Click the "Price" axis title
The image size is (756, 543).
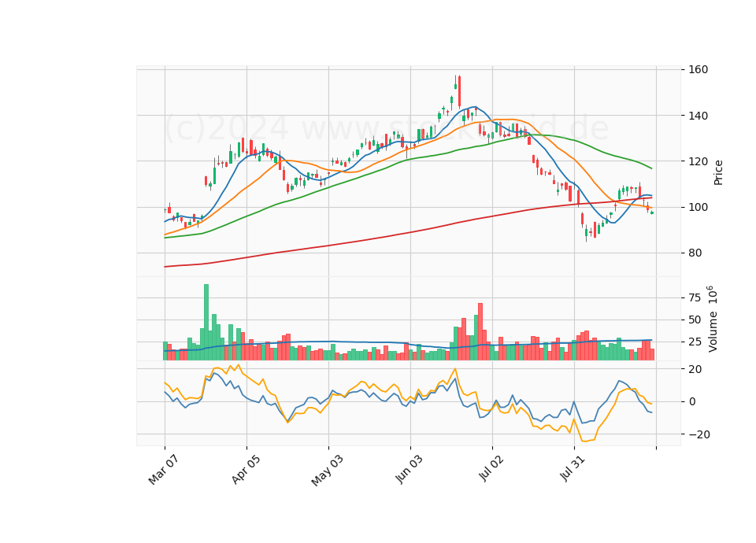point(718,173)
